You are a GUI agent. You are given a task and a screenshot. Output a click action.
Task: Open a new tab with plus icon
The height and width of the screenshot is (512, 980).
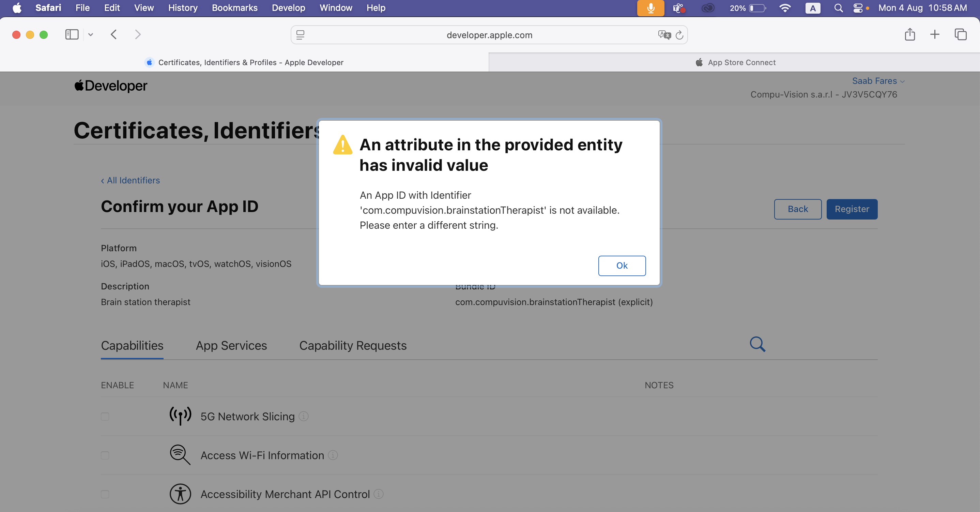click(935, 35)
